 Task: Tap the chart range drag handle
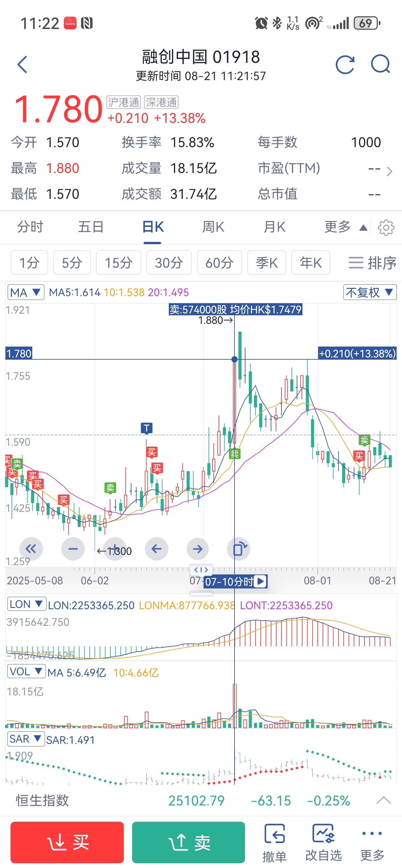201,570
